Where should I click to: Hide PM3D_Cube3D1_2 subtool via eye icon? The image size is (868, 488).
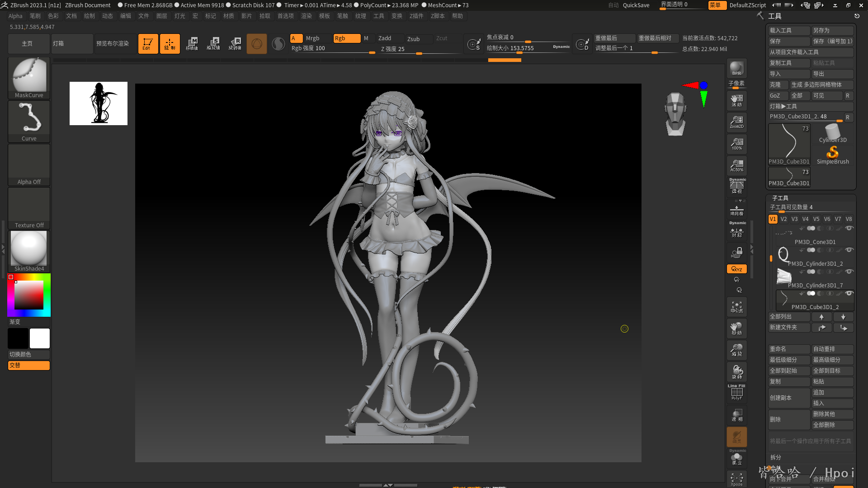(849, 293)
